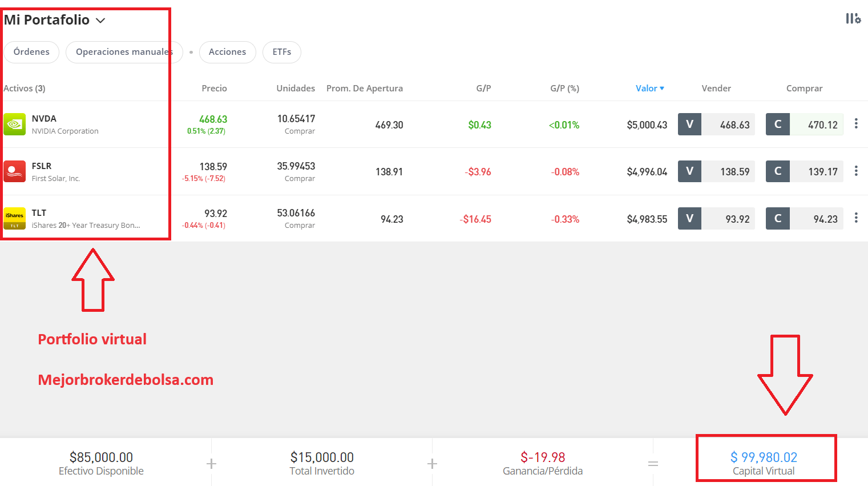
Task: Click the G/P column header
Action: 483,88
